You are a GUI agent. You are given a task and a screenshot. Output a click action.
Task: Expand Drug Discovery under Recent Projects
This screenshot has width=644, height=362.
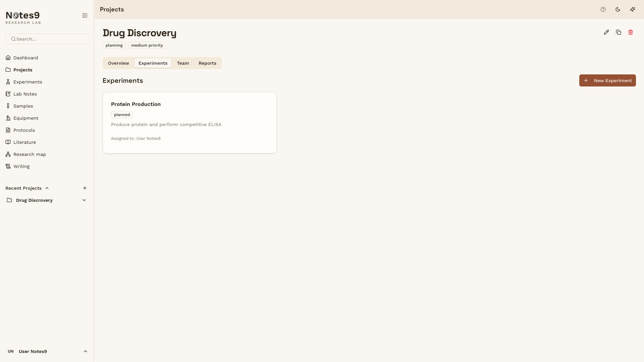pyautogui.click(x=84, y=200)
